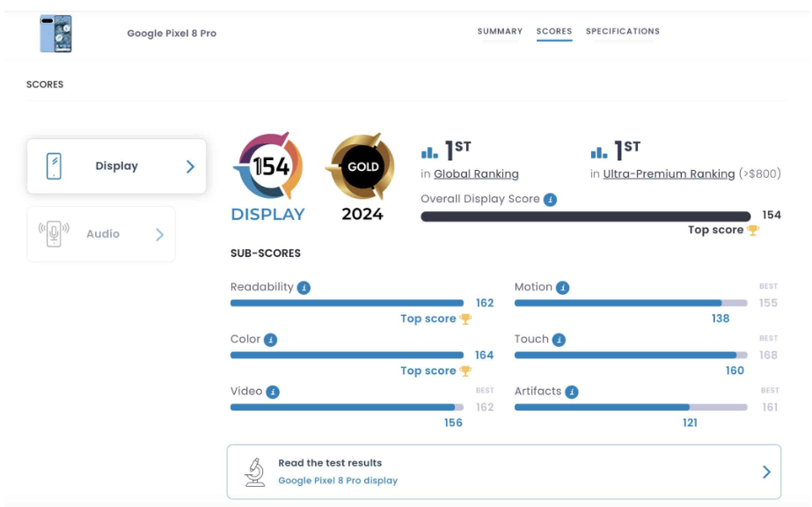
Task: Click the Motion score value 138
Action: point(721,319)
